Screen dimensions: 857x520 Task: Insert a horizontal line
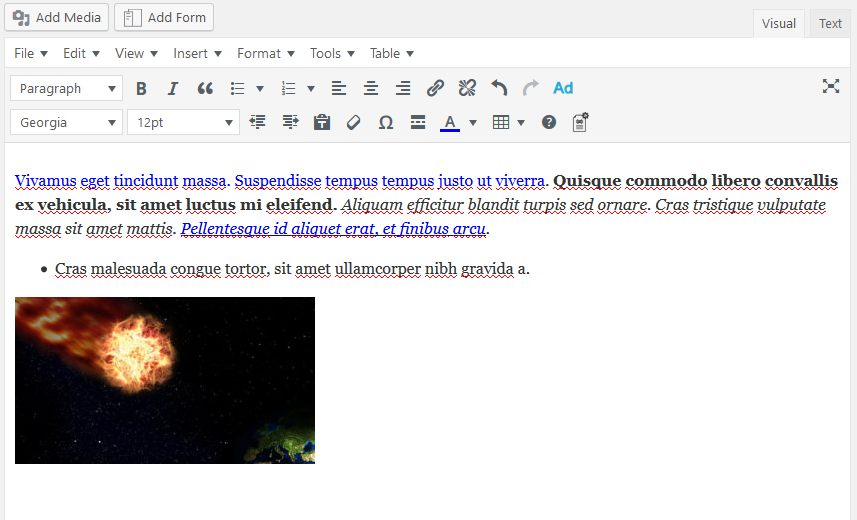(x=418, y=122)
